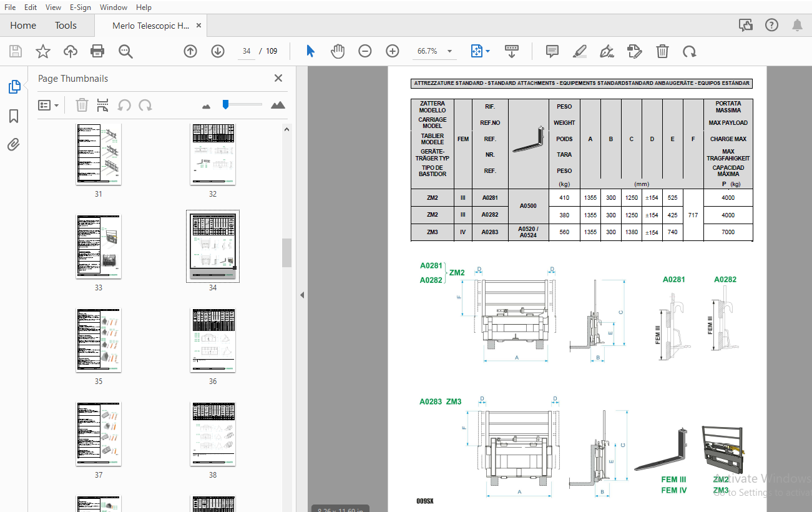Open the notifications bell
Viewport: 812px width, 512px height.
tap(797, 25)
